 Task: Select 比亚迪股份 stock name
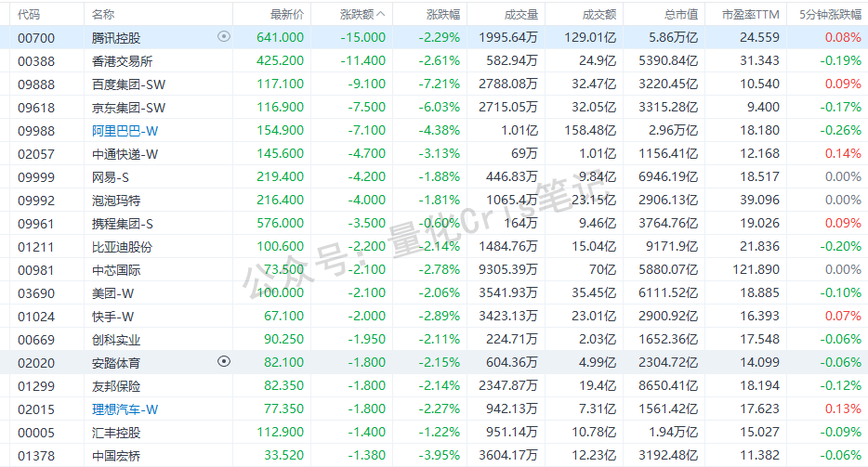click(123, 247)
